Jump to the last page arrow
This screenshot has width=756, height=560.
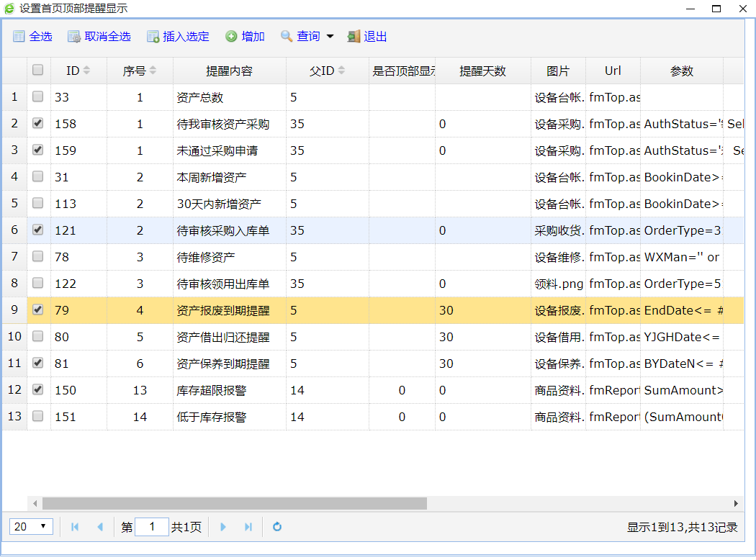248,527
